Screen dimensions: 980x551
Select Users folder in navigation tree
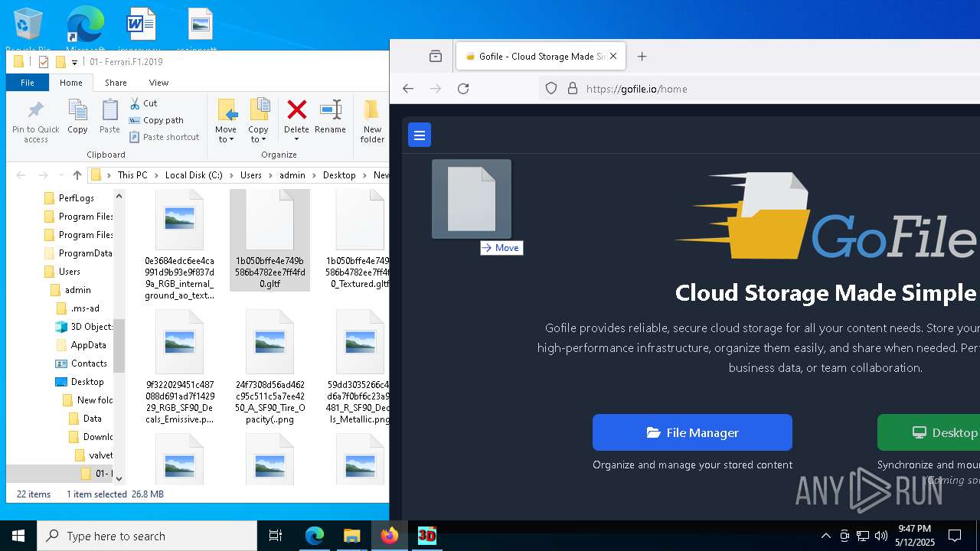coord(70,272)
